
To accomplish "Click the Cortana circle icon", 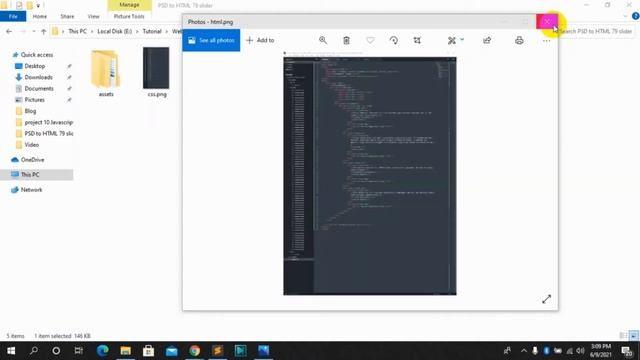I will click(56, 351).
